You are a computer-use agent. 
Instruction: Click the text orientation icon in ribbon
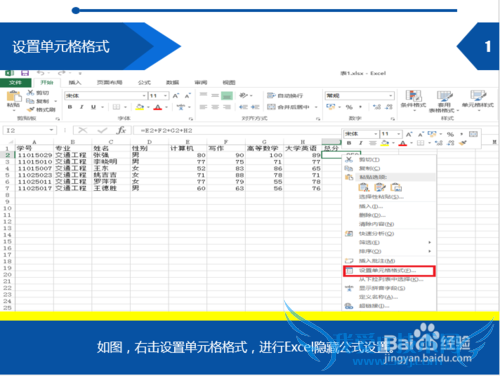coord(244,96)
